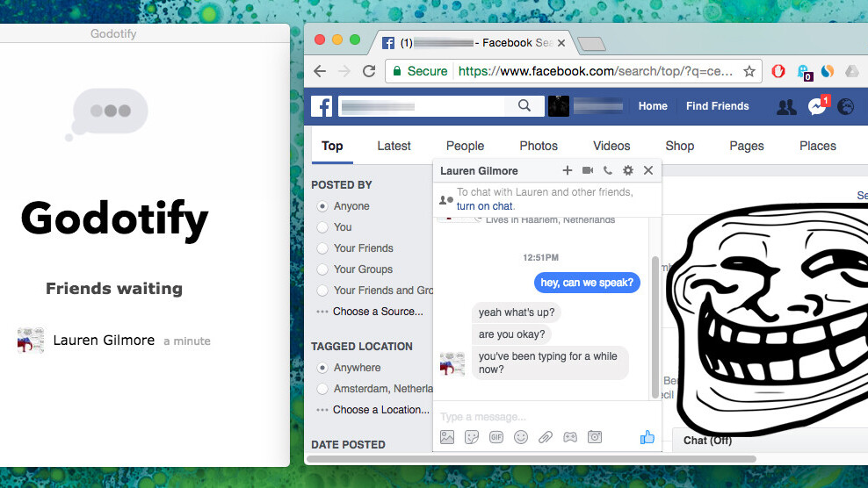The width and height of the screenshot is (868, 488).
Task: Choose "Your Groups" radio option
Action: click(x=322, y=269)
